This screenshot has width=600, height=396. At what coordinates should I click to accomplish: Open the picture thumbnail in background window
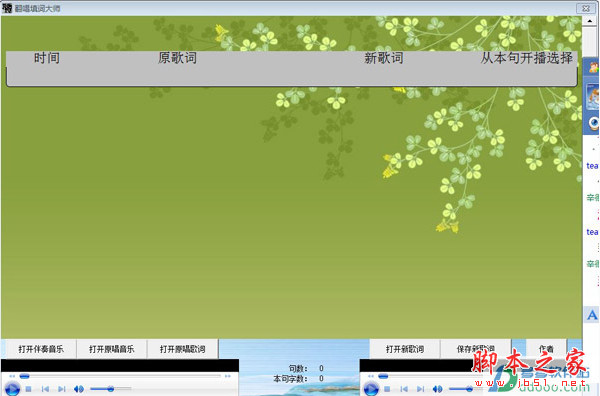click(593, 97)
